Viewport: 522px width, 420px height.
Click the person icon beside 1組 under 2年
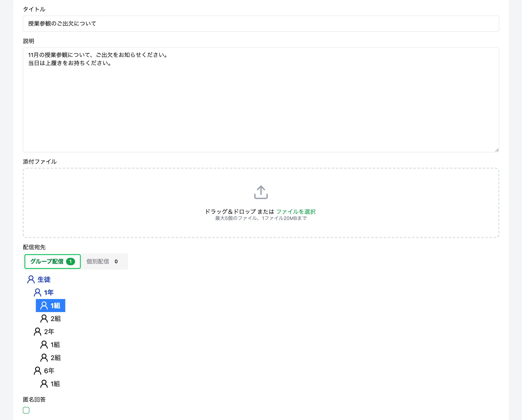44,345
